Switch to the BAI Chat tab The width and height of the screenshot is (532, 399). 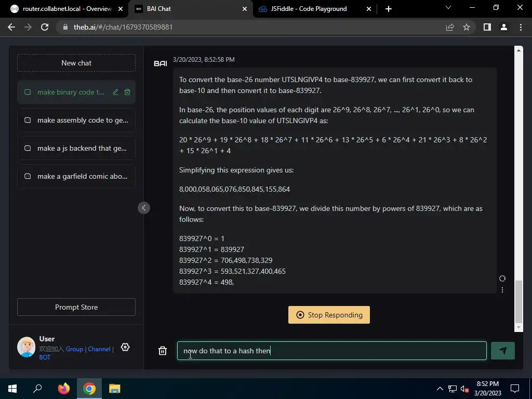[191, 9]
